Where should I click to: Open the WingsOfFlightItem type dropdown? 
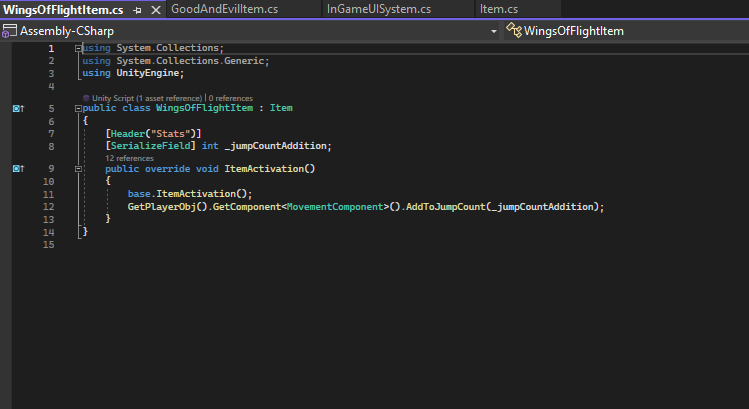click(626, 31)
